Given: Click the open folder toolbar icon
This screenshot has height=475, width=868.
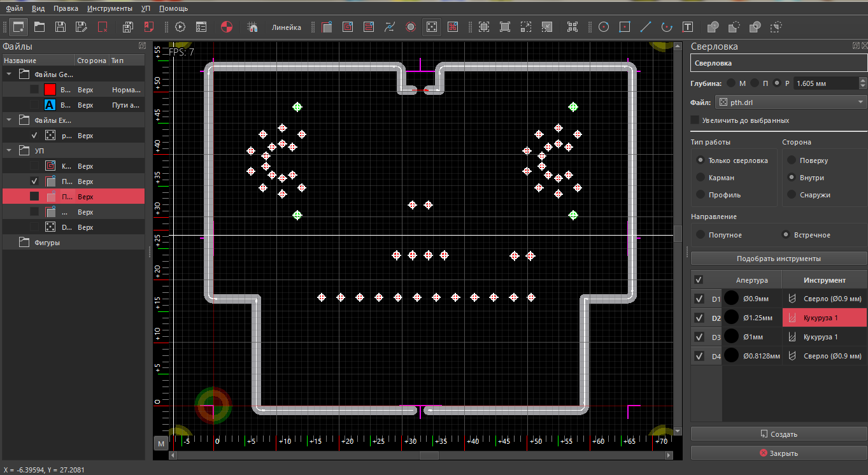Looking at the screenshot, I should click(x=39, y=27).
